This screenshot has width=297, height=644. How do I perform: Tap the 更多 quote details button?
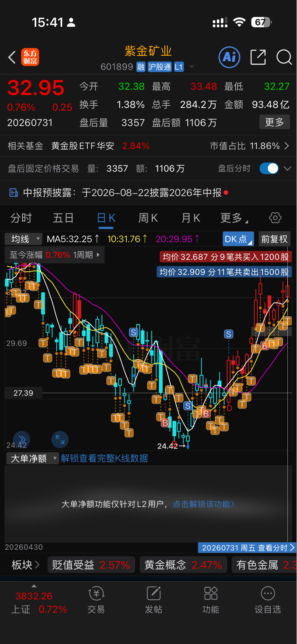275,122
